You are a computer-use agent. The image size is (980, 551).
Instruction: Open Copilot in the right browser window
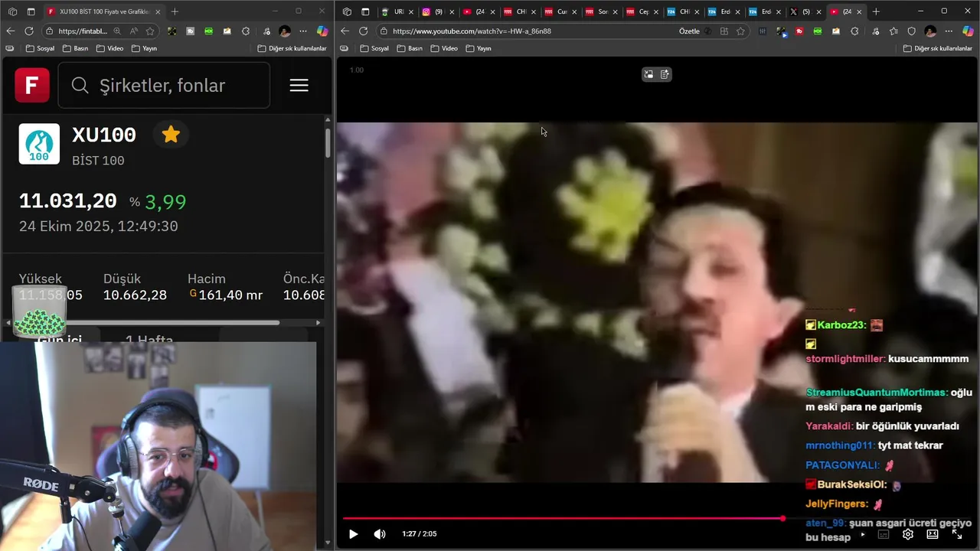pos(969,31)
